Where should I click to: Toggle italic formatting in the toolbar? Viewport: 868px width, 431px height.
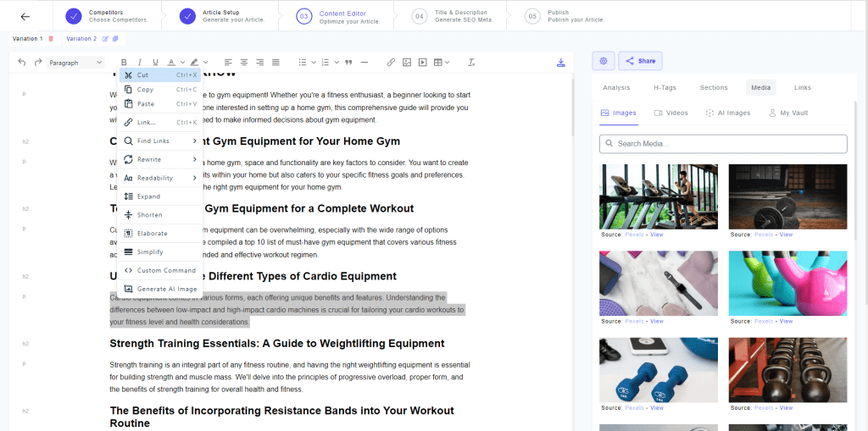(x=139, y=63)
